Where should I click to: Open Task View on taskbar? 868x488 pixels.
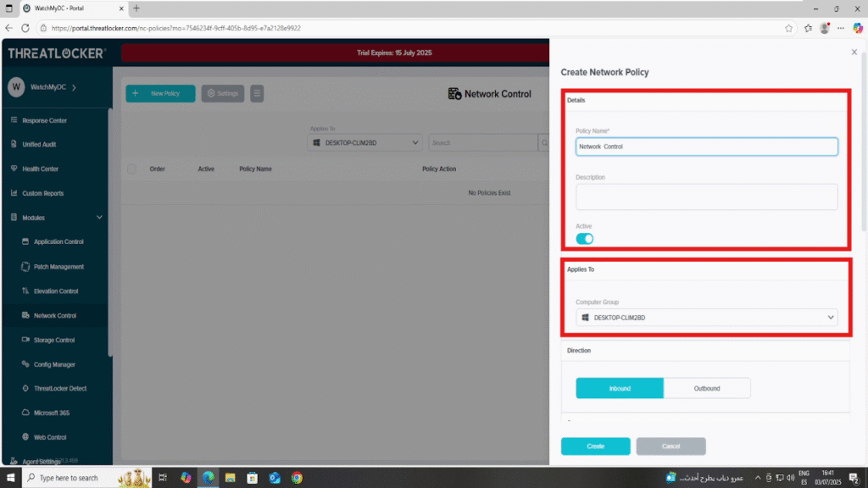click(163, 478)
